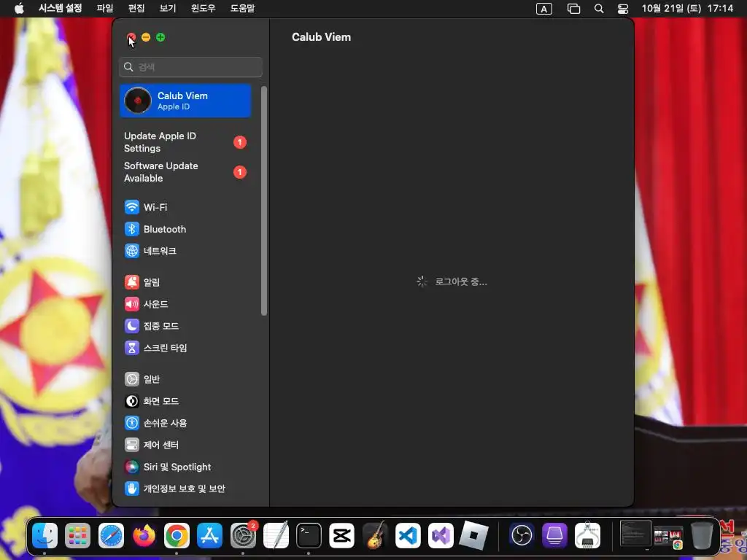
Task: Open 알림 (Notifications) settings
Action: pos(185,282)
